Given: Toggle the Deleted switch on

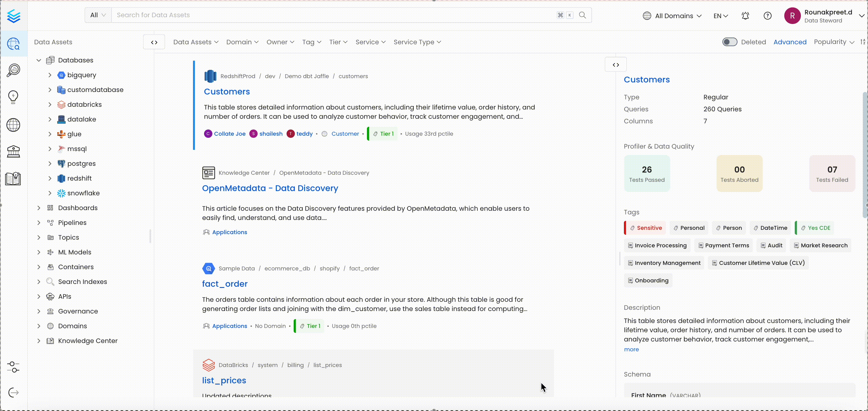Looking at the screenshot, I should click(729, 42).
